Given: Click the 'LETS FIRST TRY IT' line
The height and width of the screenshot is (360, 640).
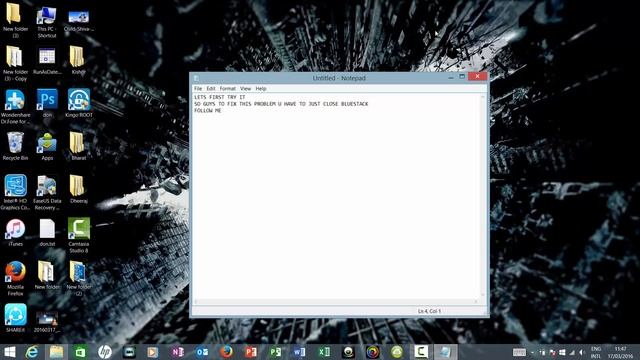Looking at the screenshot, I should click(x=220, y=97).
